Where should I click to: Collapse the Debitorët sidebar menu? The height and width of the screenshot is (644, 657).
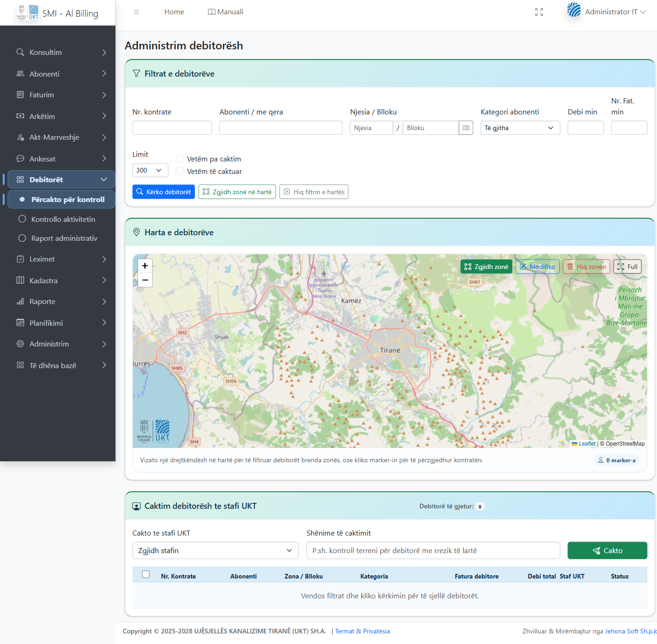pos(61,179)
